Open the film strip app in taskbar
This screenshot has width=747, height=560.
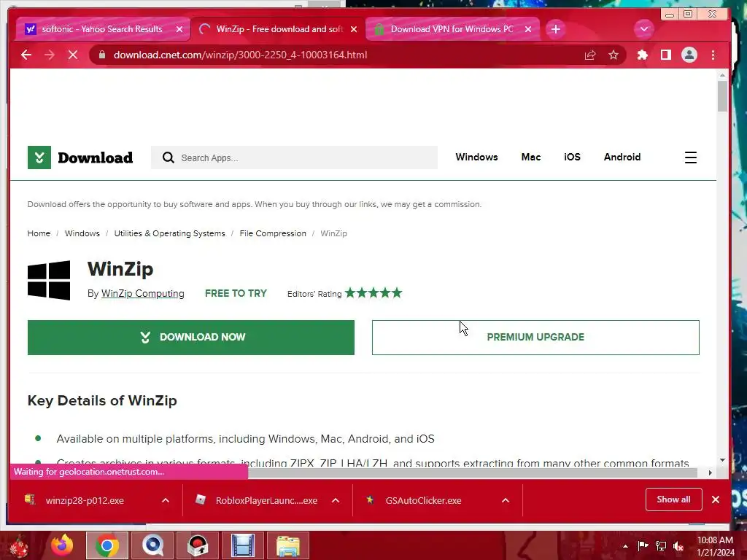(x=242, y=545)
